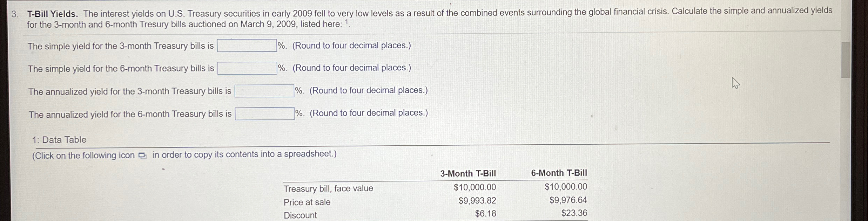This screenshot has width=868, height=221.
Task: Select the $9,993.82 price value
Action: point(477,200)
